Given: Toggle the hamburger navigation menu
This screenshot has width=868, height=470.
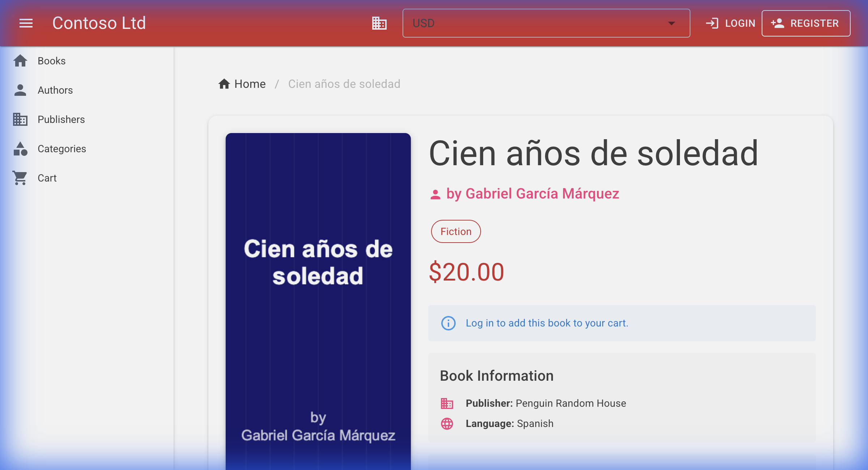Looking at the screenshot, I should (26, 23).
